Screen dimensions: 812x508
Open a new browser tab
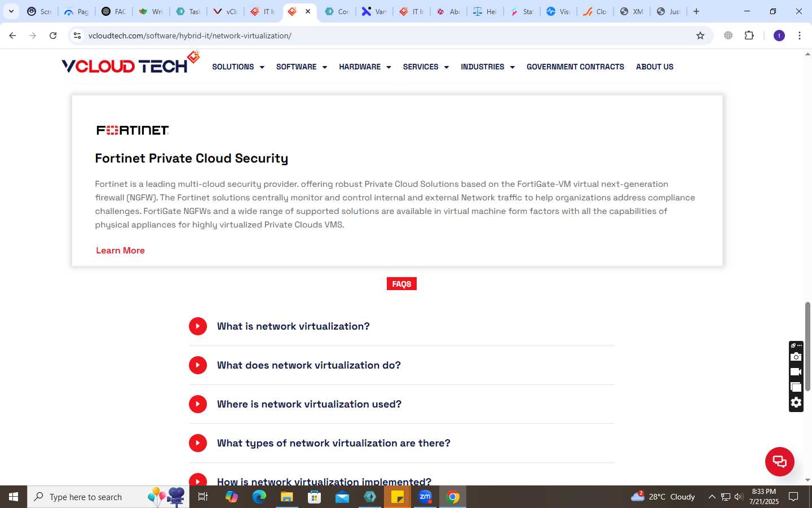tap(696, 11)
